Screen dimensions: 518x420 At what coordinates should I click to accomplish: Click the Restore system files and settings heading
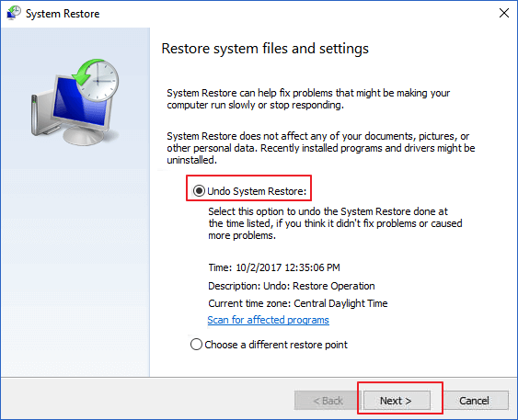(265, 49)
